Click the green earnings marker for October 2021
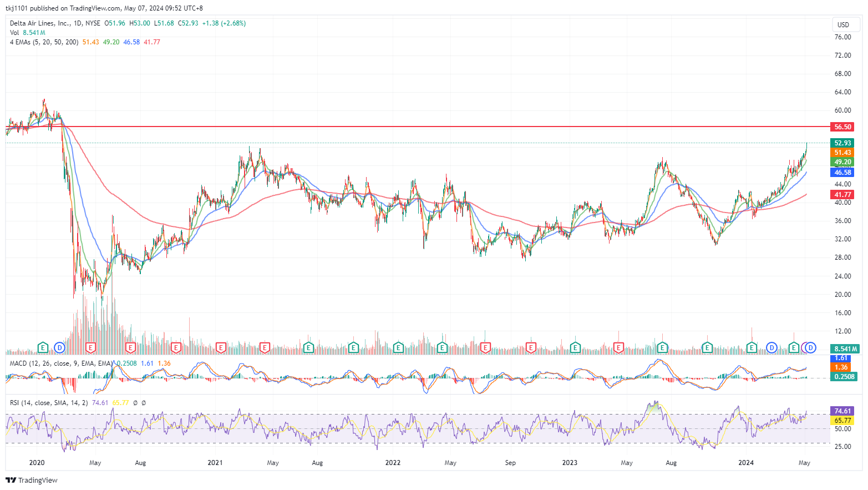This screenshot has height=490, width=868. (353, 348)
